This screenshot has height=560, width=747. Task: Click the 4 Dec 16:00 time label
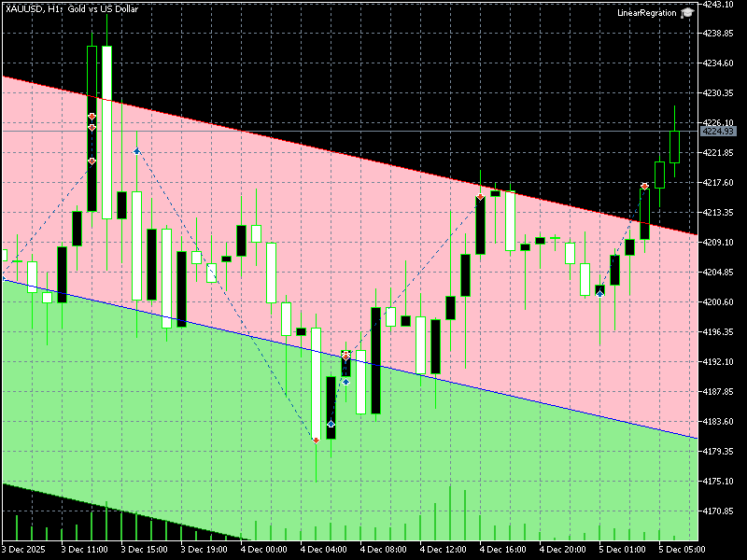pos(503,550)
